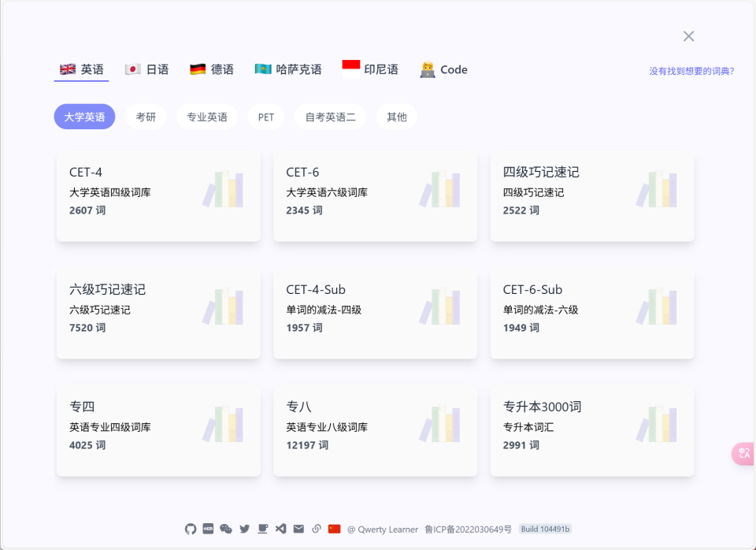
Task: Open the GitHub repository icon in footer
Action: pos(191,529)
